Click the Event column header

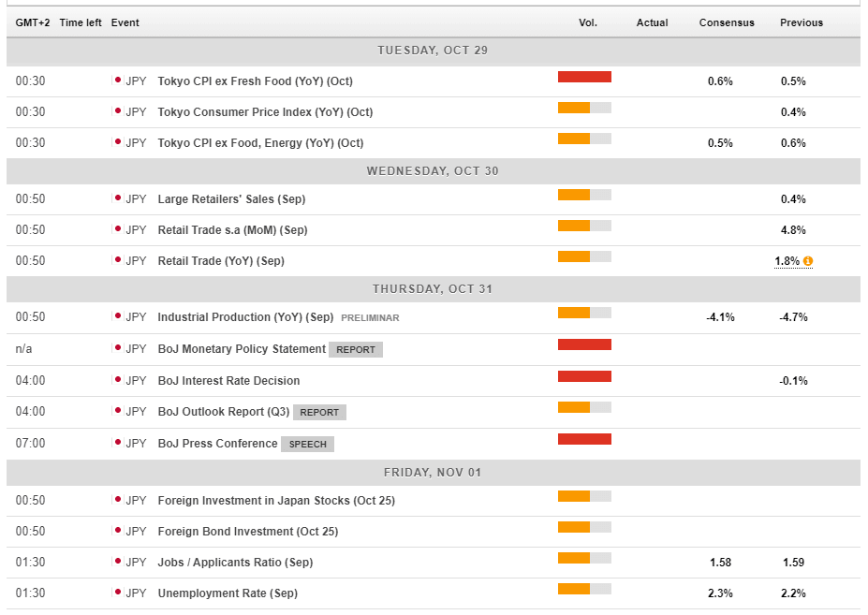(124, 22)
